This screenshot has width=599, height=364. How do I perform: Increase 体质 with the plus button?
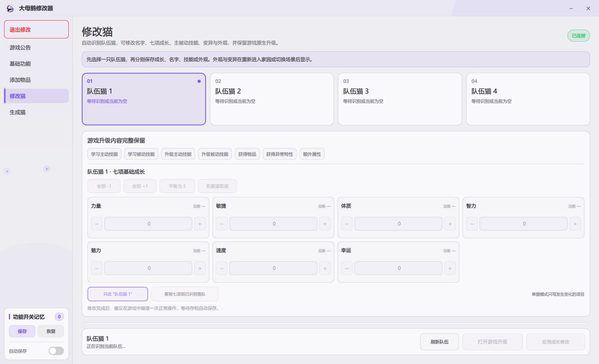[x=450, y=224]
